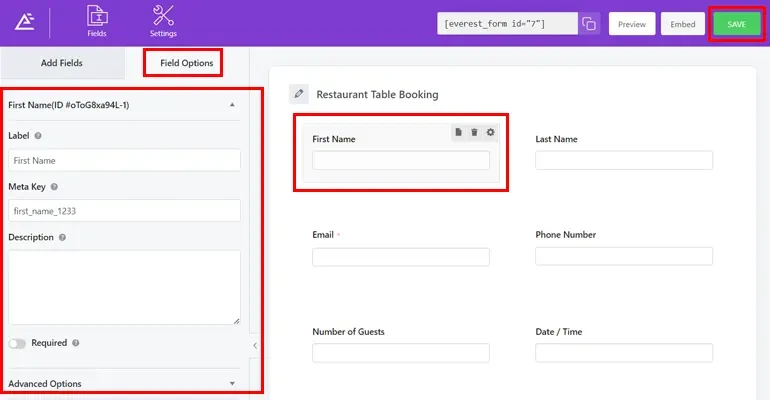This screenshot has width=770, height=400.
Task: Expand the Advanced Options section
Action: coord(232,383)
